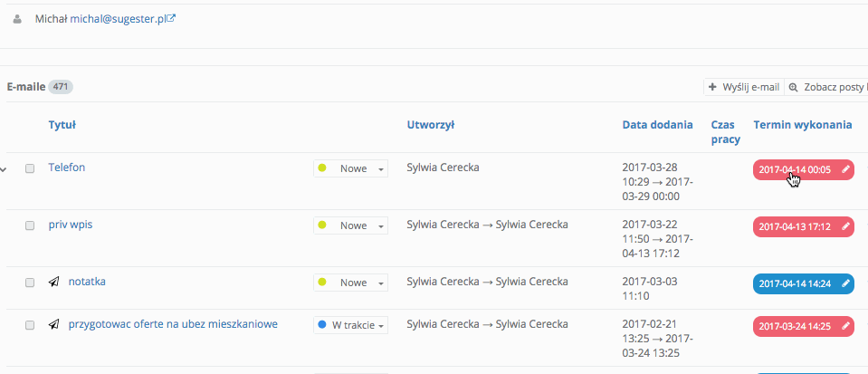Viewport: 868px width, 374px height.
Task: Click the Wyślij e-mail button
Action: (743, 87)
